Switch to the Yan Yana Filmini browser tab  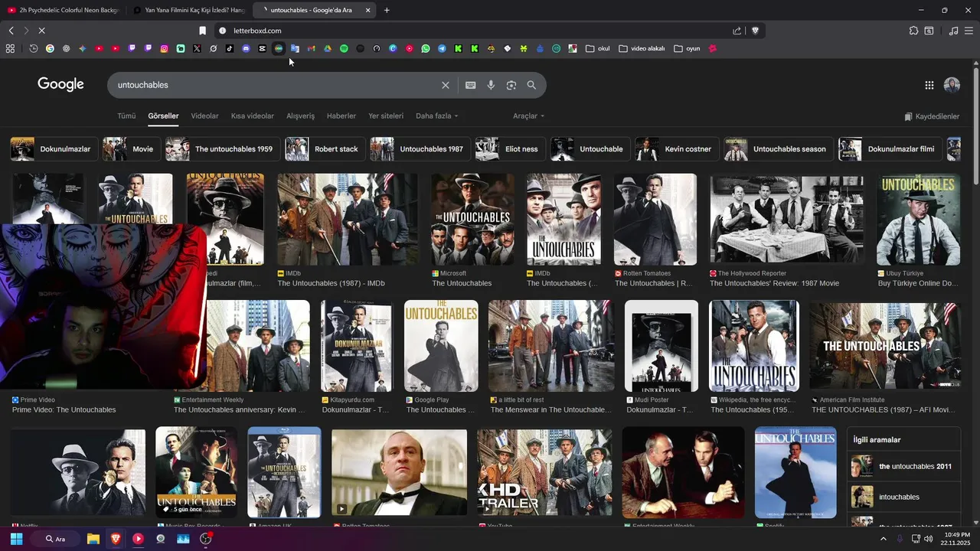tap(189, 10)
